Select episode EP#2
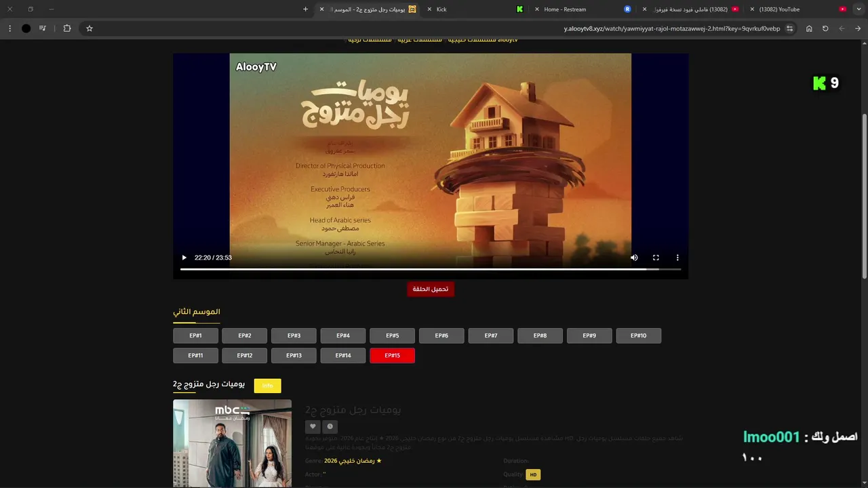Image resolution: width=868 pixels, height=488 pixels. point(245,335)
